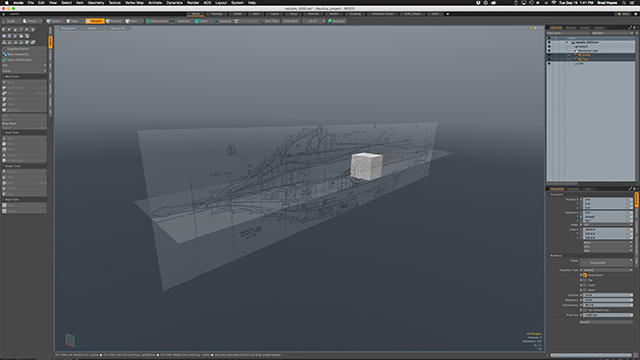The width and height of the screenshot is (640, 360).
Task: Click the Presets button
Action: point(31,21)
